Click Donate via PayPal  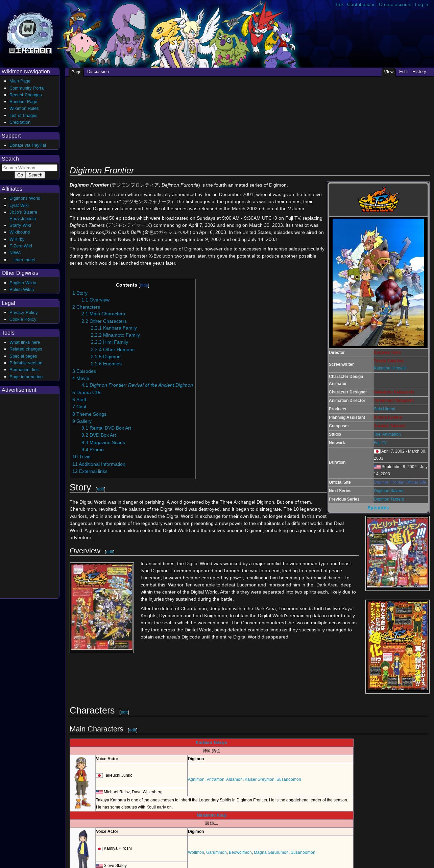tap(28, 145)
